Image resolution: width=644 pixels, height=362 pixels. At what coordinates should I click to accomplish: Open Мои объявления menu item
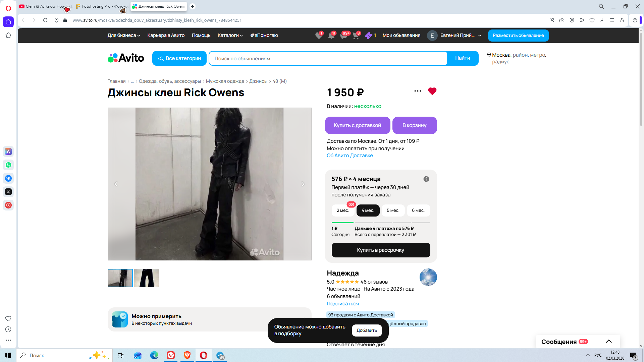401,36
